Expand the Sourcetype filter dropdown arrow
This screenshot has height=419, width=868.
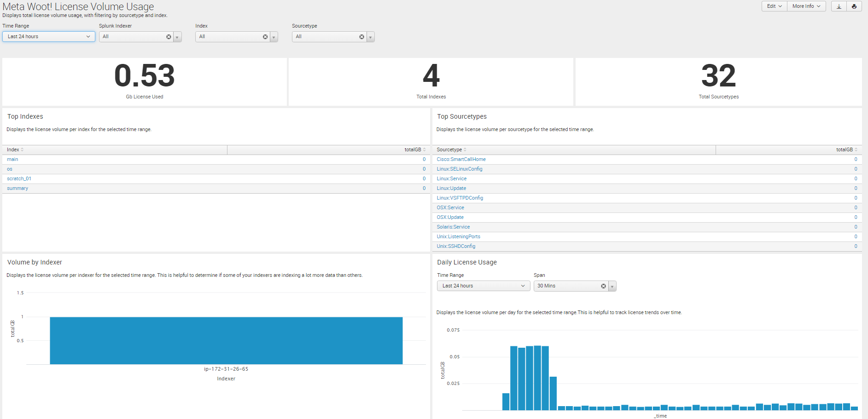point(370,37)
